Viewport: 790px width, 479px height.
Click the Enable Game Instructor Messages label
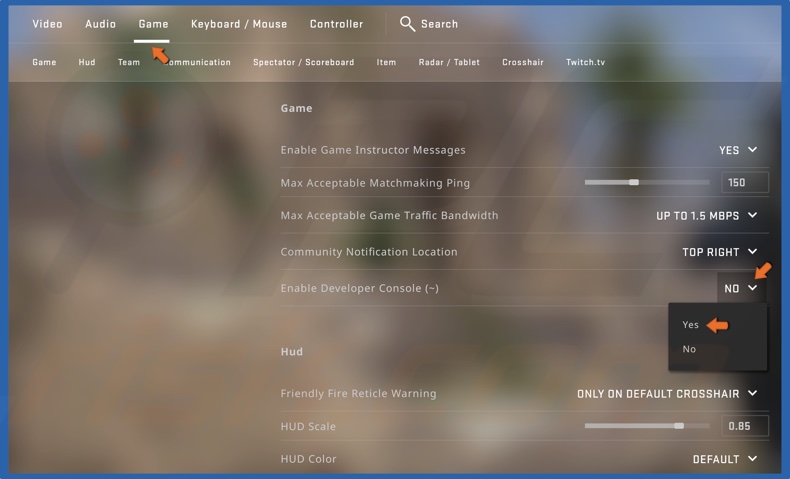pos(373,150)
